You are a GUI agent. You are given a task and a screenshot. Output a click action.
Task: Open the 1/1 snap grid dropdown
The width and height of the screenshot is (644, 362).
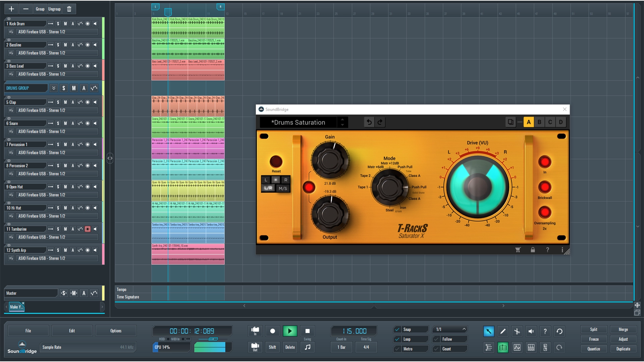[449, 329]
